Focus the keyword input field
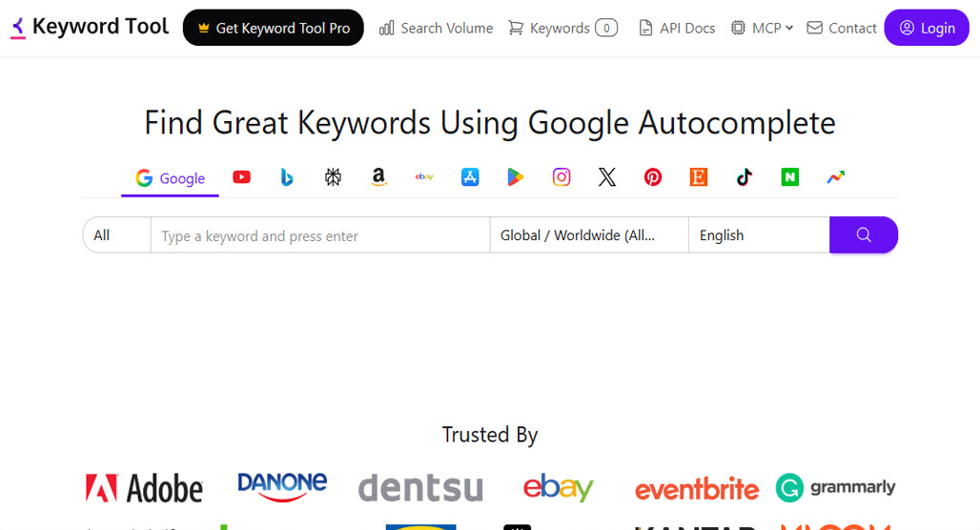Image resolution: width=980 pixels, height=530 pixels. pos(320,235)
